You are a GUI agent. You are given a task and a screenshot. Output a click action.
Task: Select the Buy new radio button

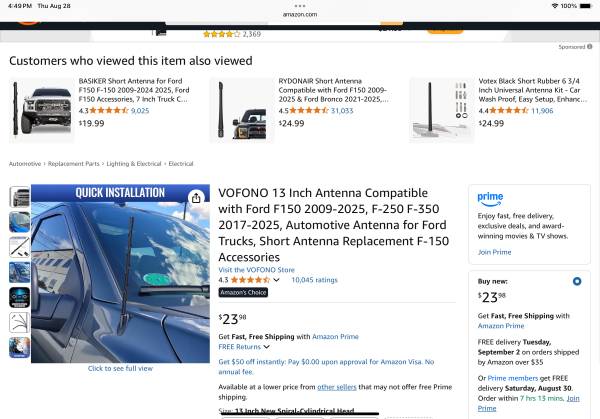[x=577, y=281]
